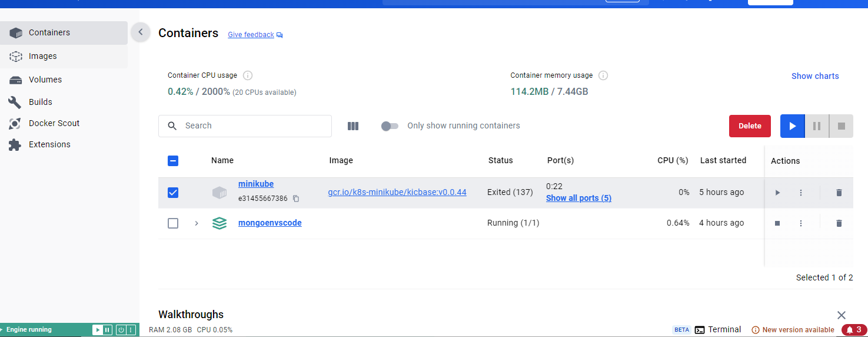
Task: Click the Running (1/1) status of mongoenvscode
Action: pos(513,223)
